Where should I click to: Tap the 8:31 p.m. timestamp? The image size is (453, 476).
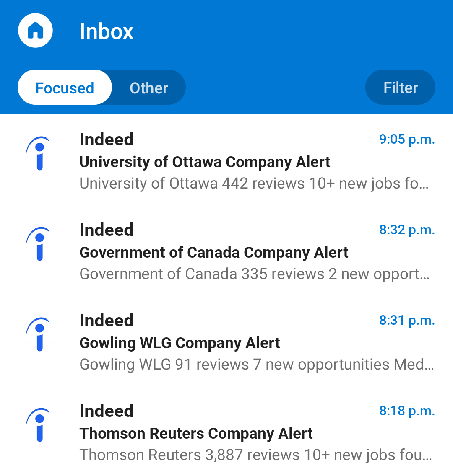(406, 321)
